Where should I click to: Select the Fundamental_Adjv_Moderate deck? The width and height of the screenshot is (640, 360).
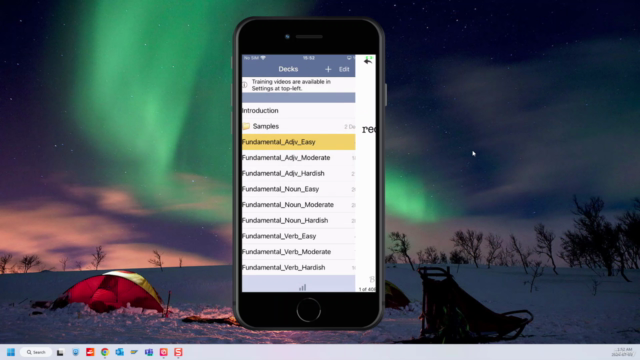[x=298, y=158]
